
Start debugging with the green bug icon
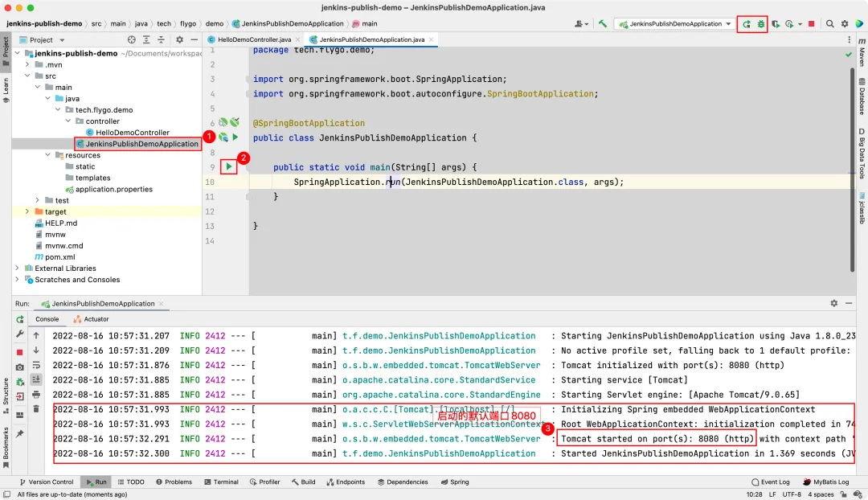760,24
